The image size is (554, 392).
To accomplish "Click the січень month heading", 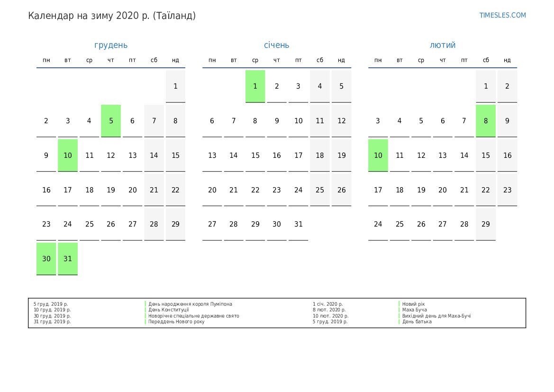I will click(x=277, y=45).
